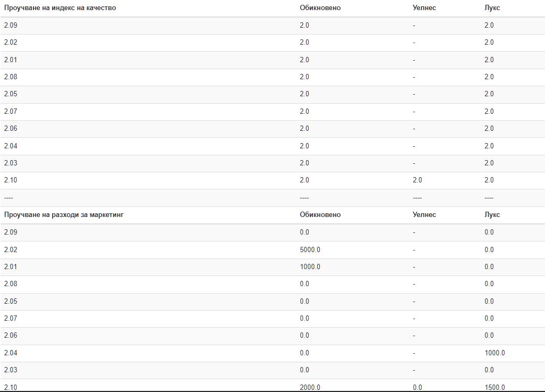Click the Уелнес 2.0 value in row 2.10
This screenshot has width=545, height=392.
tap(417, 180)
